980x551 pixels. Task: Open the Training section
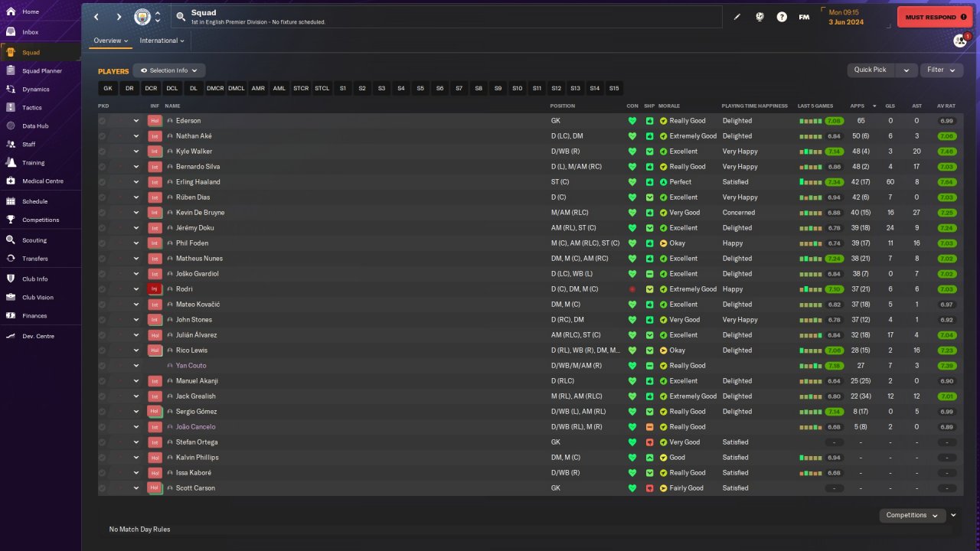coord(33,163)
